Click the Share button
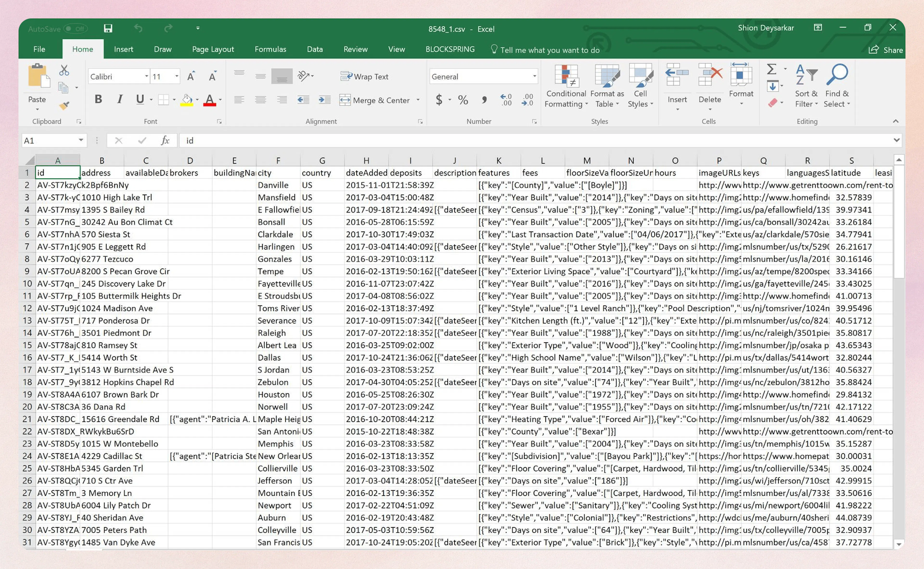 click(886, 49)
